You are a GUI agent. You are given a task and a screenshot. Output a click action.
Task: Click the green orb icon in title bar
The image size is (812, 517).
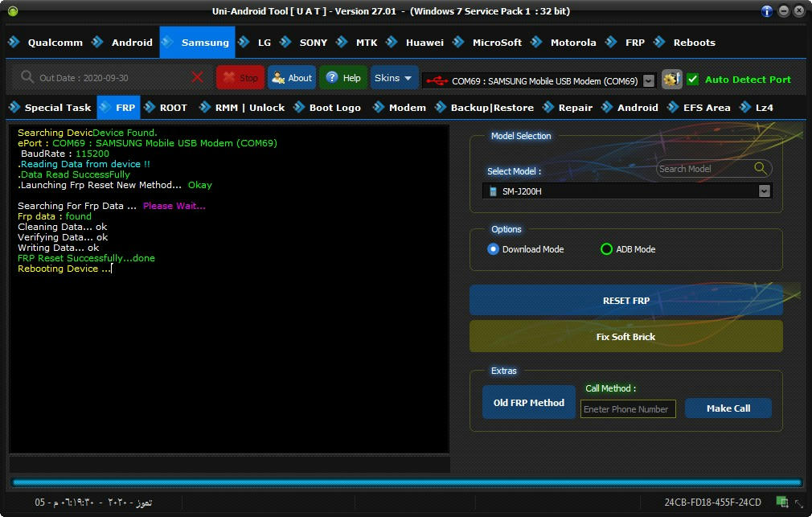(x=13, y=11)
